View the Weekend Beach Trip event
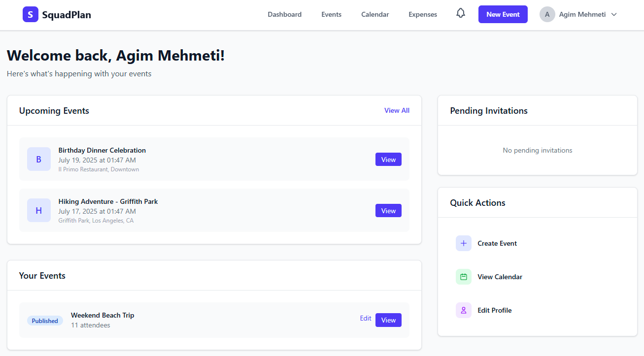This screenshot has height=356, width=644. pos(388,320)
